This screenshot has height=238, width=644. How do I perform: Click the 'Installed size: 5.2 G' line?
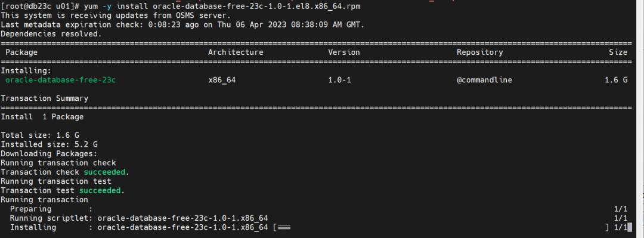(x=49, y=145)
